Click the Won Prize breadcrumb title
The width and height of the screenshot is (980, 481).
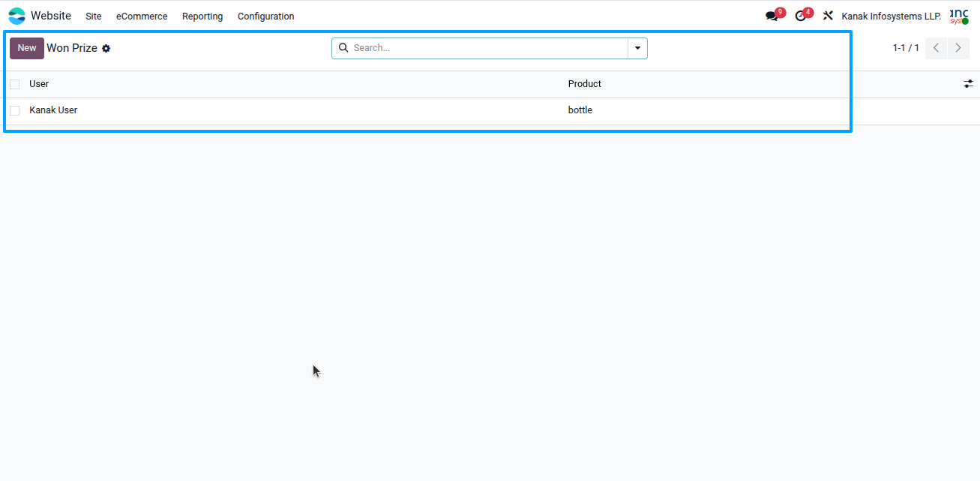click(72, 48)
